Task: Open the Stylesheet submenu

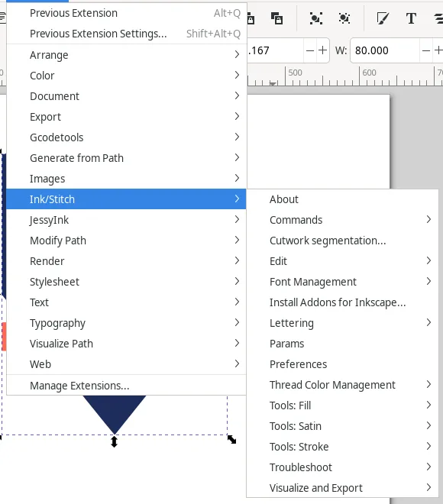Action: 126,282
